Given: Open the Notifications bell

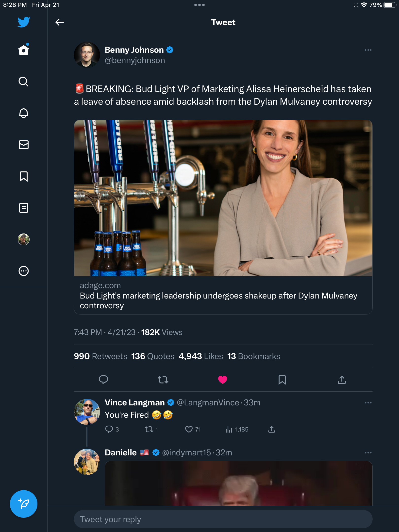Looking at the screenshot, I should point(24,113).
